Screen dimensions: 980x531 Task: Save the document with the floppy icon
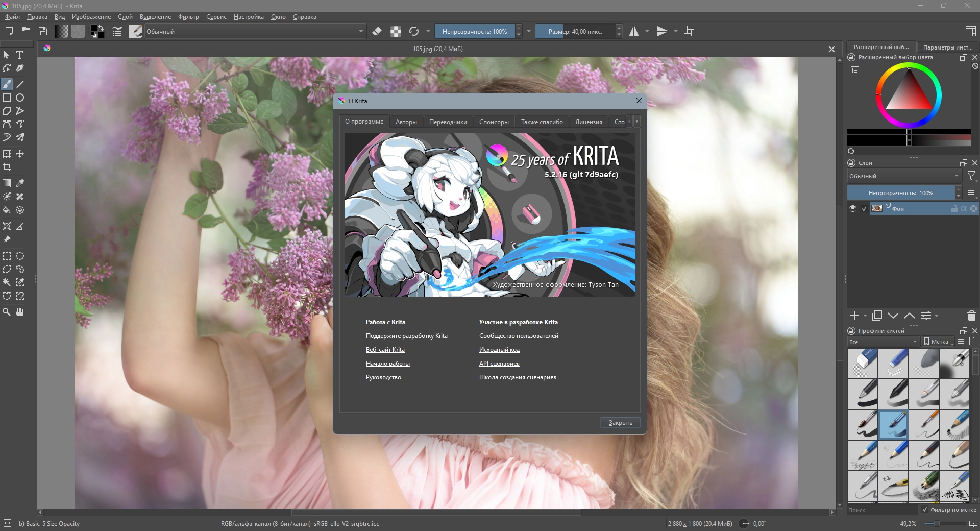[43, 31]
